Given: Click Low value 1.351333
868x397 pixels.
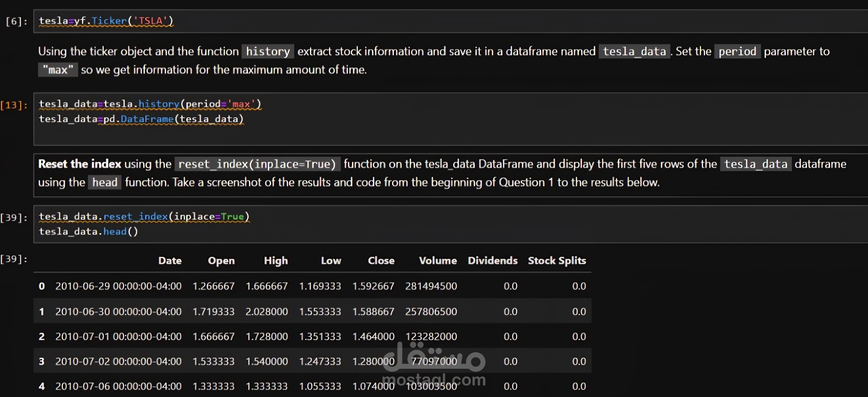Looking at the screenshot, I should pos(320,336).
